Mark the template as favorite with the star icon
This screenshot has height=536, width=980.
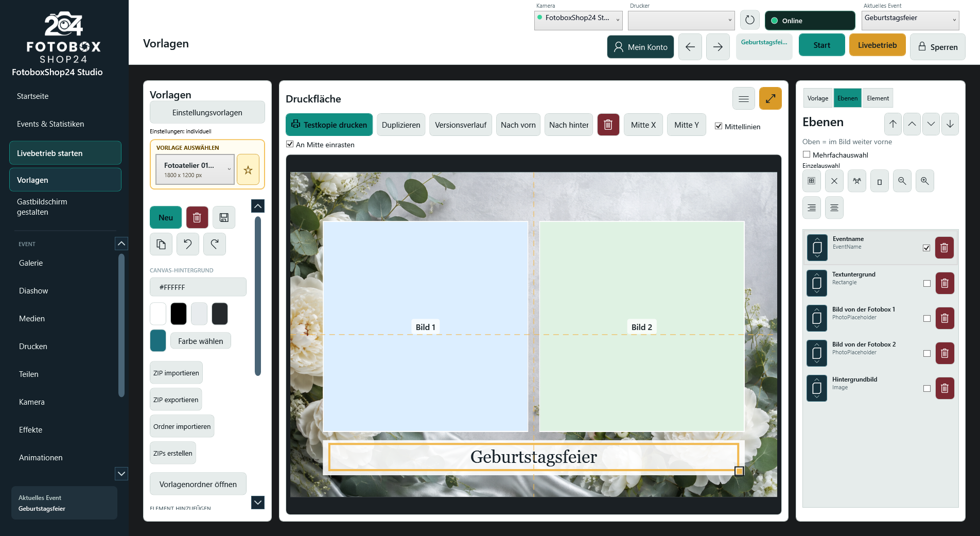[248, 169]
